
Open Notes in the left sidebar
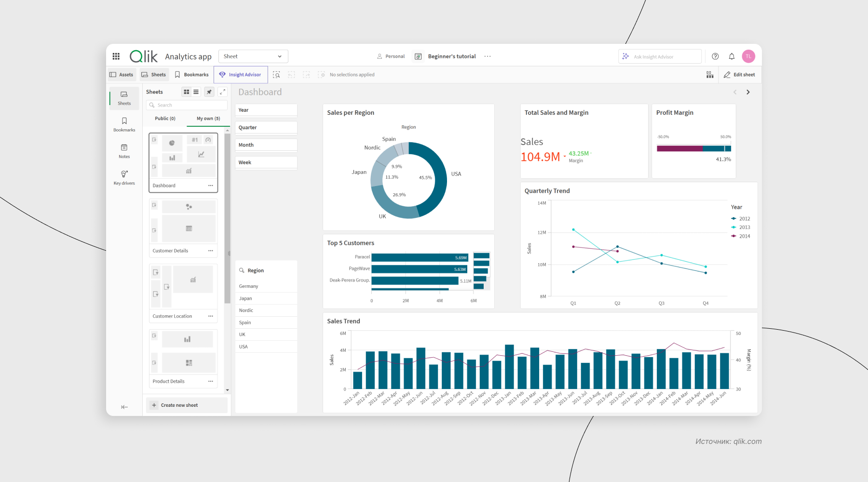point(124,151)
